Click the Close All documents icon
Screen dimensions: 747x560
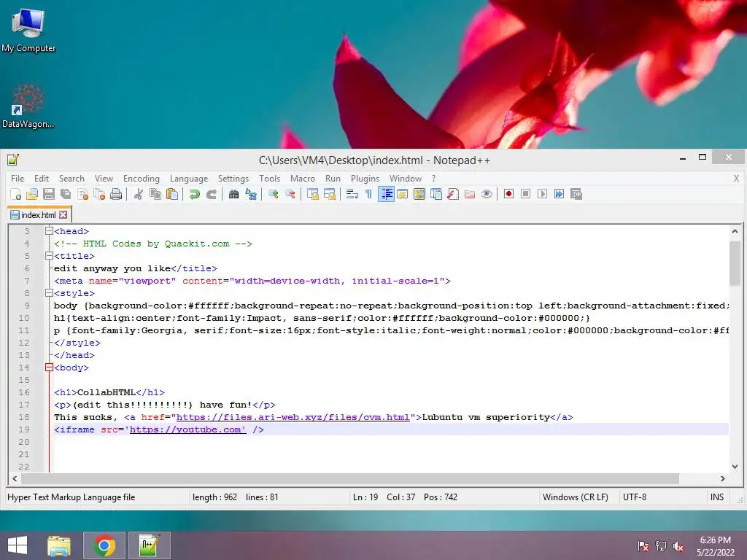[99, 194]
